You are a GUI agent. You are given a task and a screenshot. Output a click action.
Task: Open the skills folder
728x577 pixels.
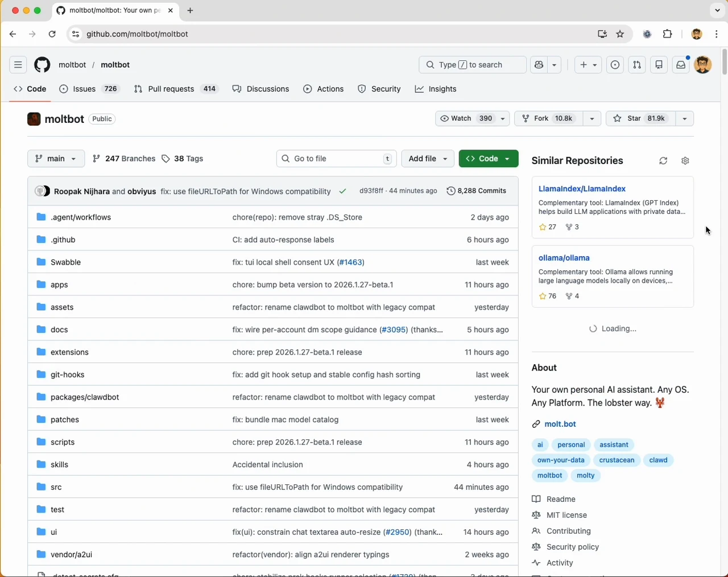tap(60, 464)
